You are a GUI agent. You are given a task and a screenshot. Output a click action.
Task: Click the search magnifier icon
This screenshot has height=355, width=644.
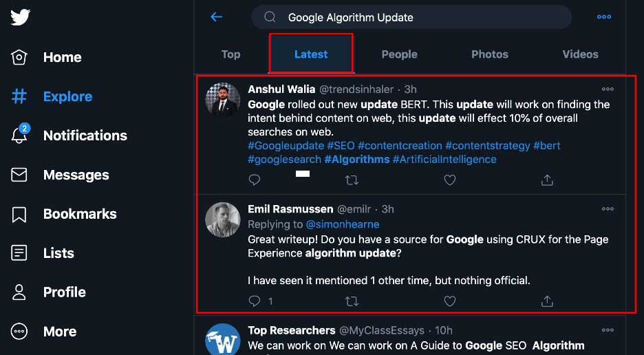[270, 17]
